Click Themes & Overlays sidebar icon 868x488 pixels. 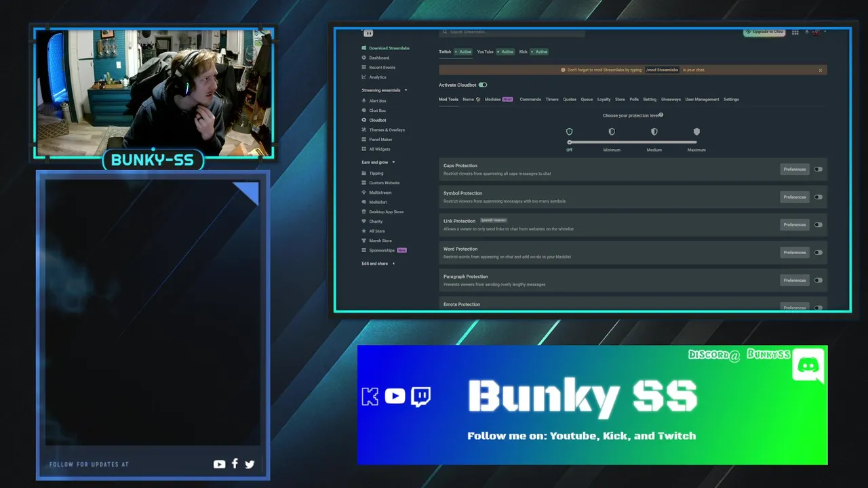coord(364,129)
